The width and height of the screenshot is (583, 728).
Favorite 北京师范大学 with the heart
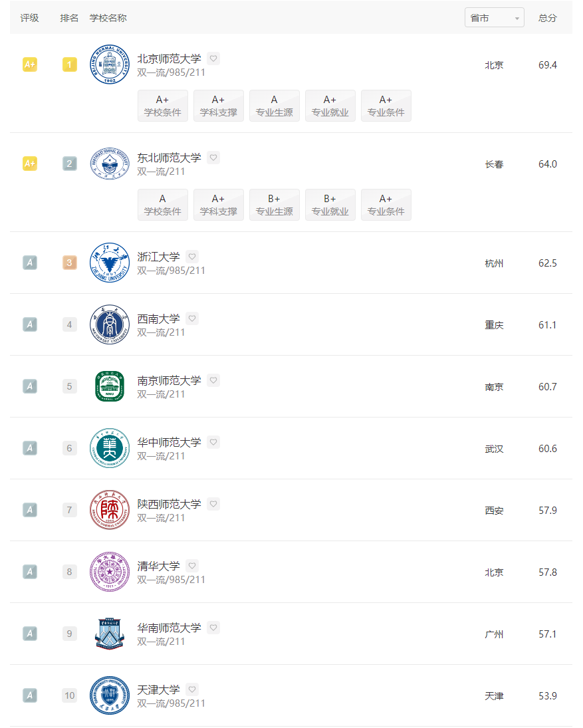[x=213, y=59]
